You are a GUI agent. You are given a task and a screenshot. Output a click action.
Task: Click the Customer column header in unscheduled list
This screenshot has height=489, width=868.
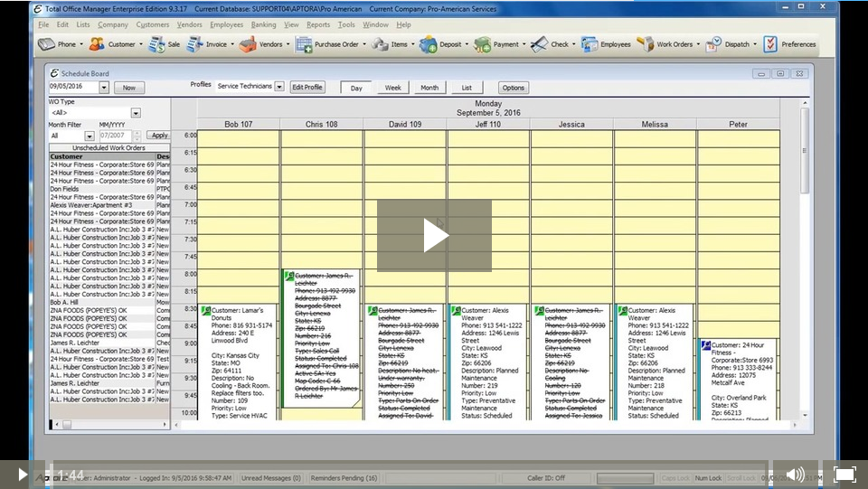click(102, 156)
